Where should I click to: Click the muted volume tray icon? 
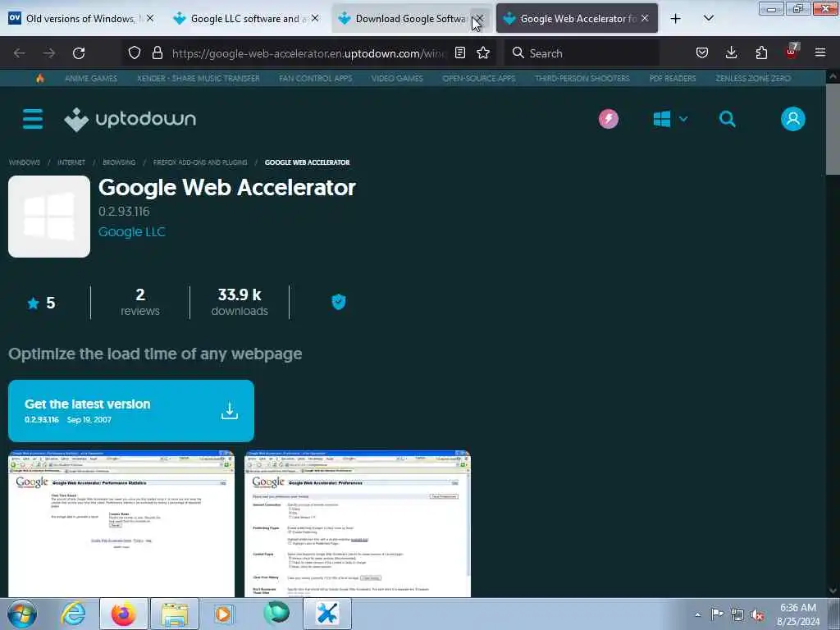click(x=757, y=614)
